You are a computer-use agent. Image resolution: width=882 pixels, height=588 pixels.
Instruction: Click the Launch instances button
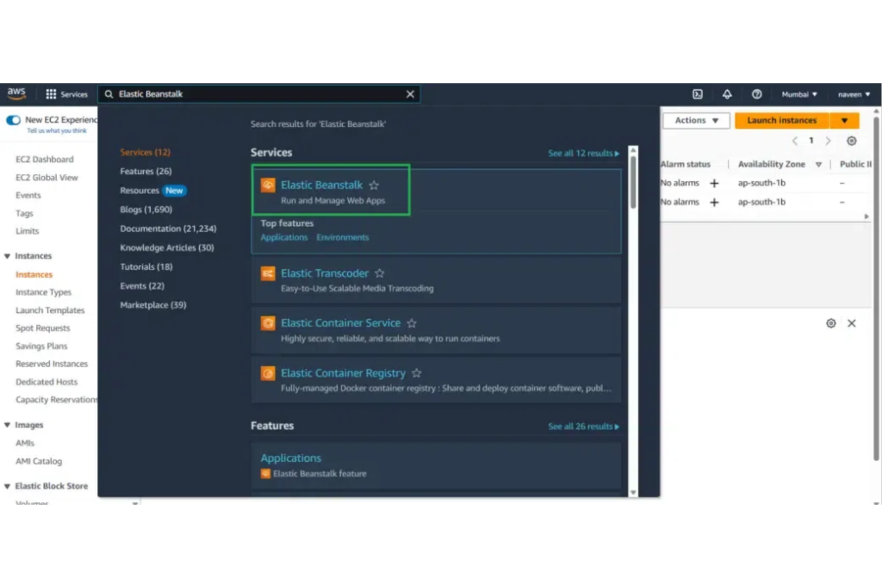pos(781,120)
